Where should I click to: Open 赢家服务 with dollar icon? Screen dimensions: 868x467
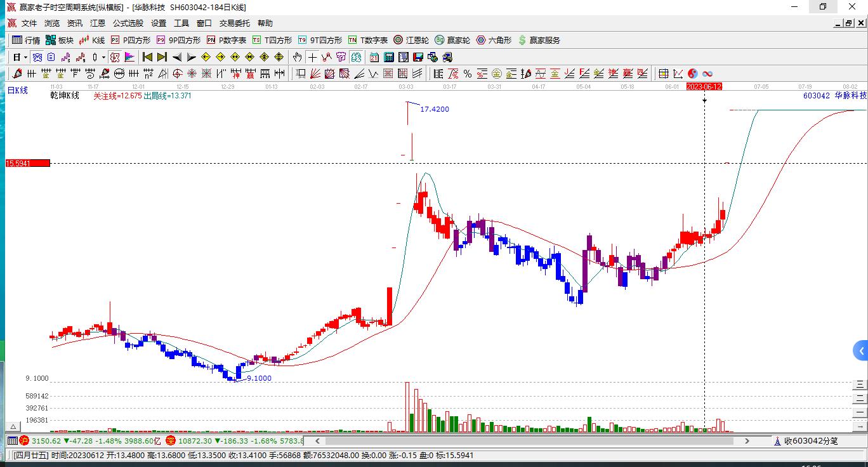[539, 40]
